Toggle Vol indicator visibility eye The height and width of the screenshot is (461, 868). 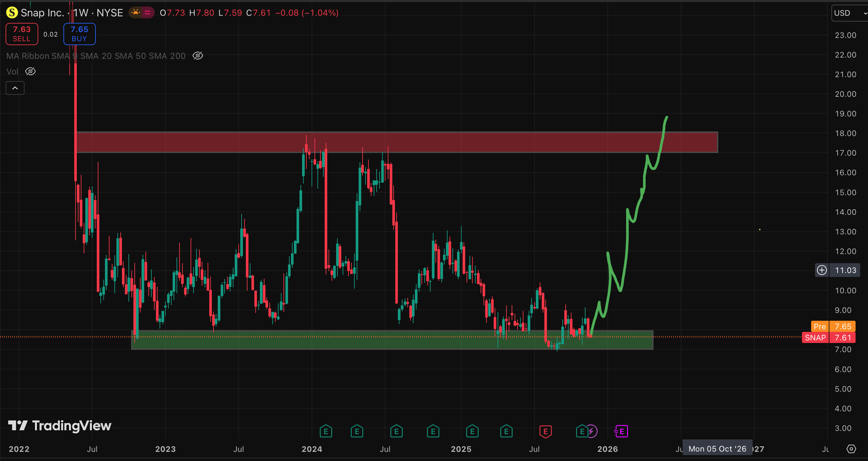(x=30, y=72)
